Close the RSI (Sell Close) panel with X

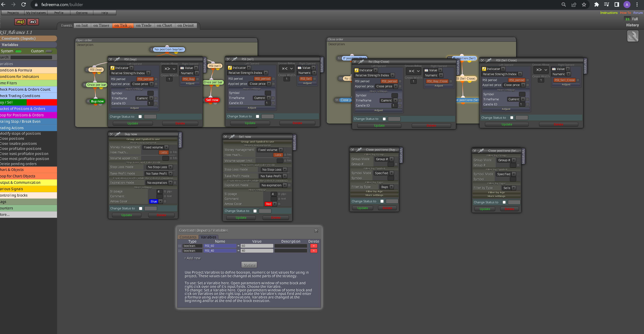tap(483, 60)
